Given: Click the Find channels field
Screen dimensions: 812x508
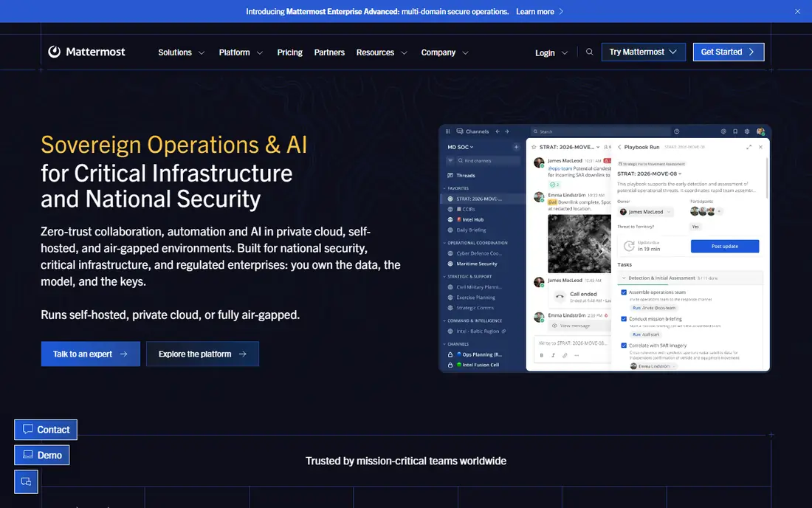Looking at the screenshot, I should click(x=488, y=160).
